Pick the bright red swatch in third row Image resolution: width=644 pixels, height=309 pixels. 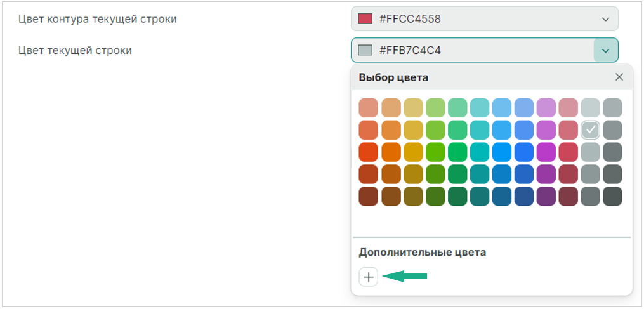pyautogui.click(x=368, y=152)
